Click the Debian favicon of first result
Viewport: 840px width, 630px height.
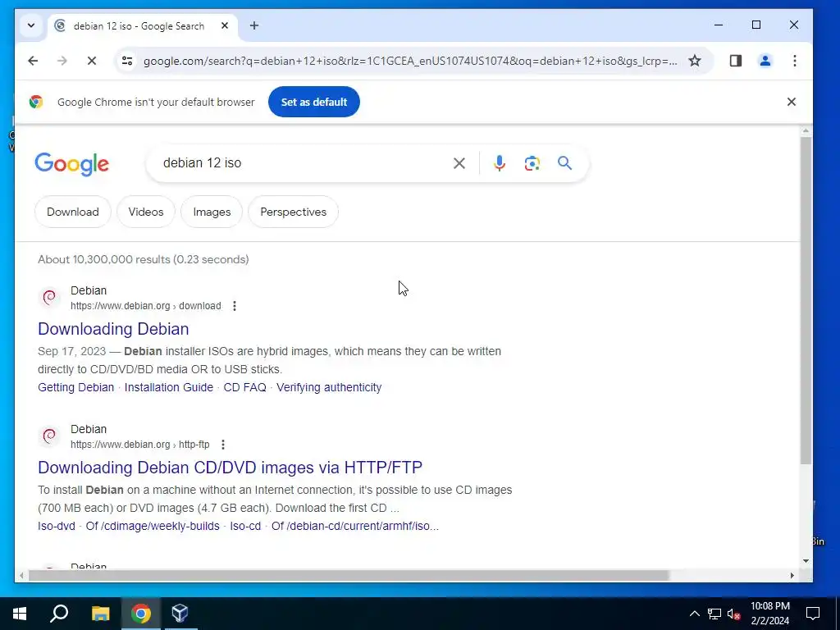pyautogui.click(x=49, y=297)
